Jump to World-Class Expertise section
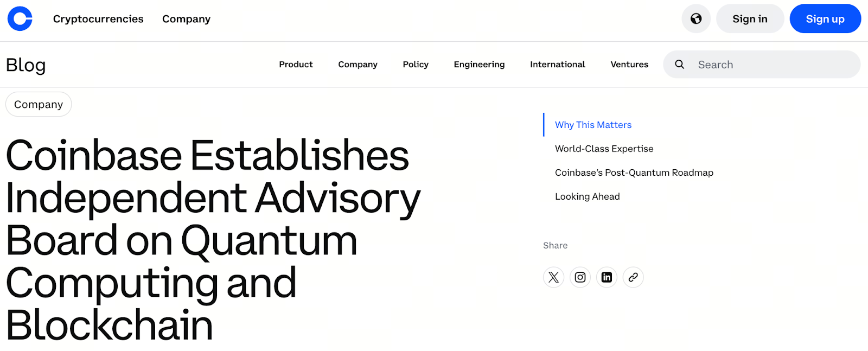This screenshot has width=868, height=351. tap(604, 149)
